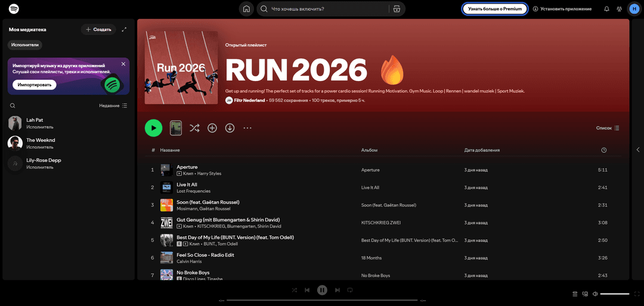Search within the library magnifier
The width and height of the screenshot is (644, 306).
(x=13, y=105)
